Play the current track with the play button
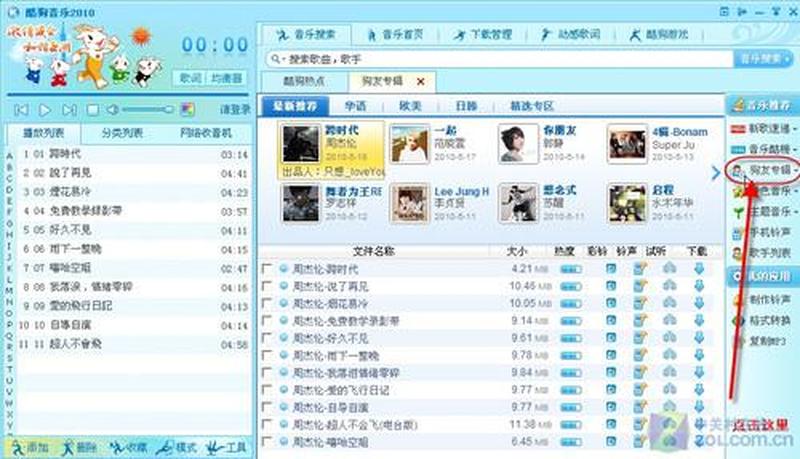The height and width of the screenshot is (459, 800). [45, 110]
